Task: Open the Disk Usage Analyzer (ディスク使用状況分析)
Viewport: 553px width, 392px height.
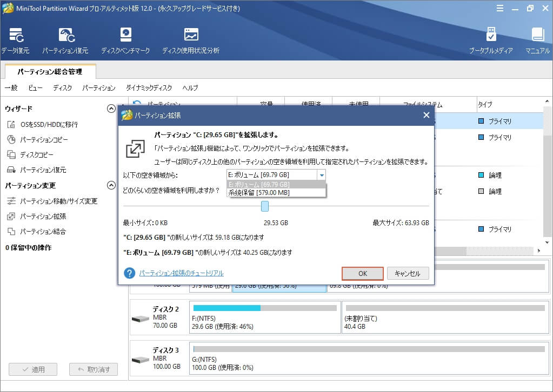Action: pos(191,41)
